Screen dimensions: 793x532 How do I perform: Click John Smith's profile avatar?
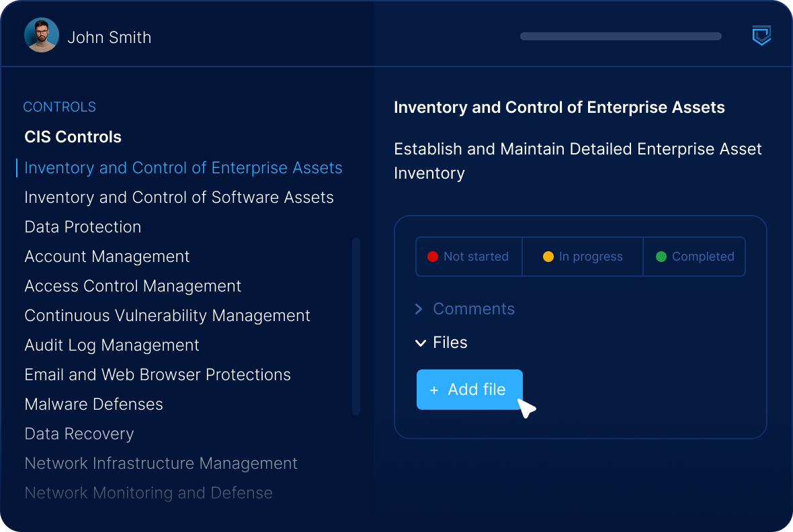(42, 36)
